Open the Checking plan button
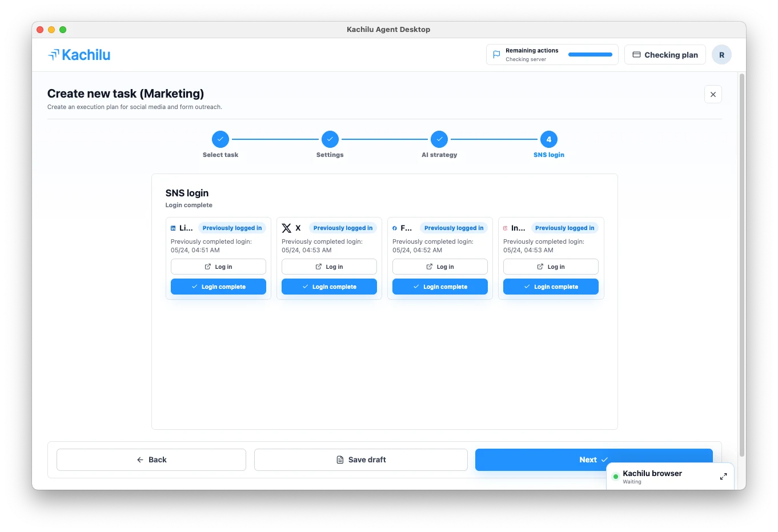 [665, 55]
